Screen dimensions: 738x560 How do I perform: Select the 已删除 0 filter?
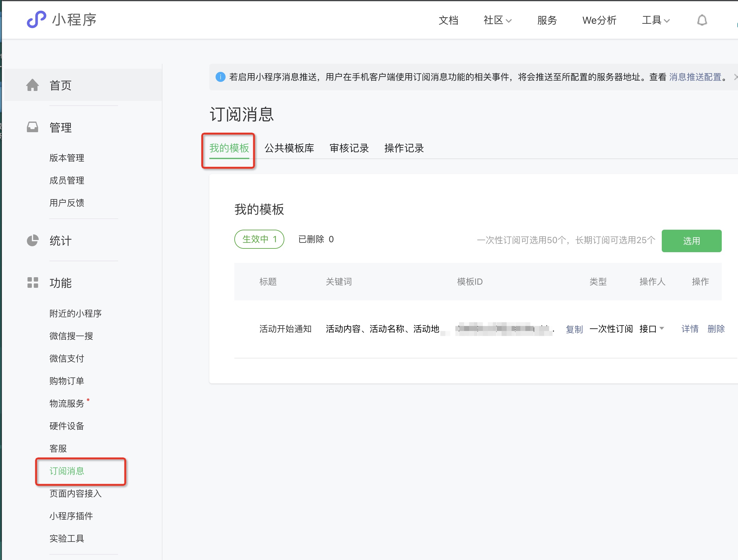click(x=316, y=239)
